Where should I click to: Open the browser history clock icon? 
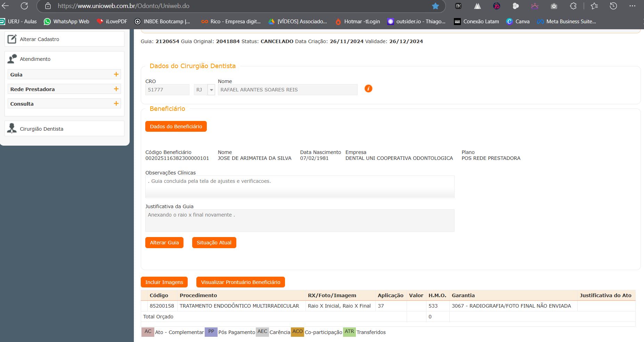pyautogui.click(x=613, y=6)
